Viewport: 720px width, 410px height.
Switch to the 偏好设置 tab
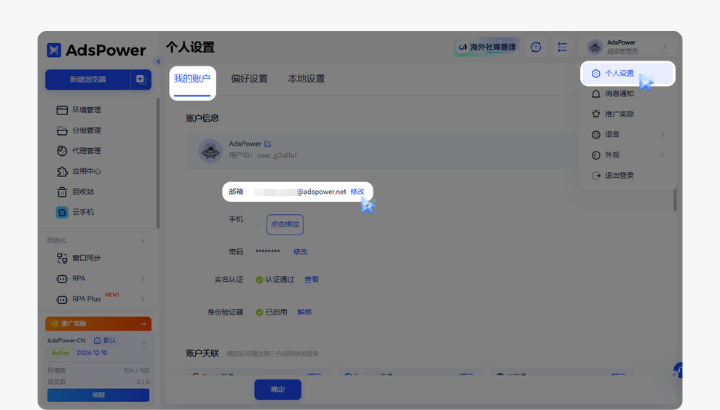click(249, 79)
